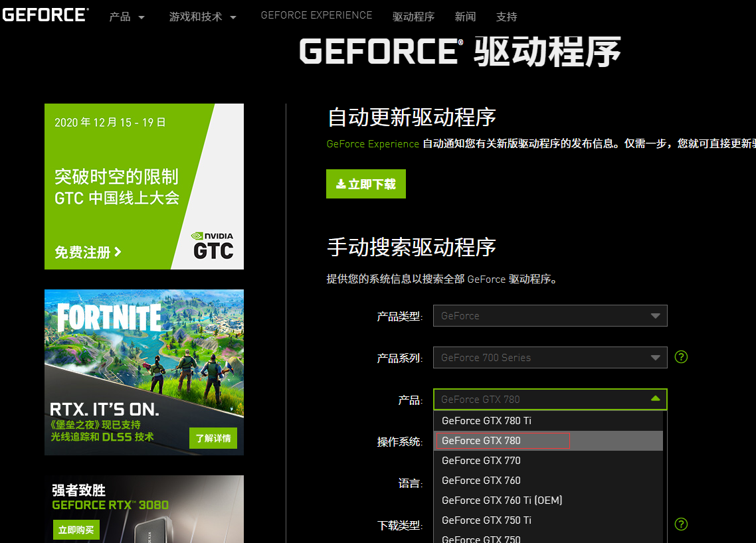Choose GeForce GTX 770 option
756x543 pixels.
(481, 461)
